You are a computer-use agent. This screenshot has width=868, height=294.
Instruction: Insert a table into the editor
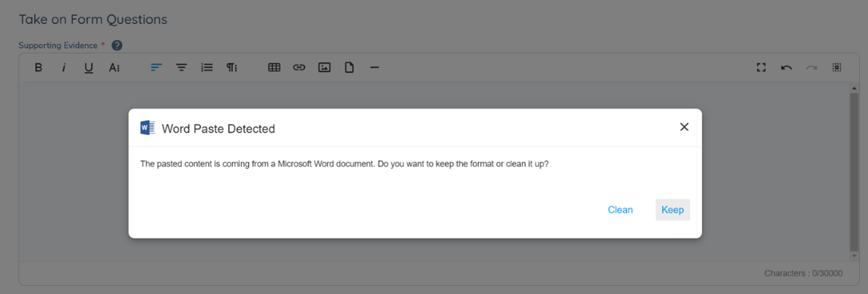point(274,67)
